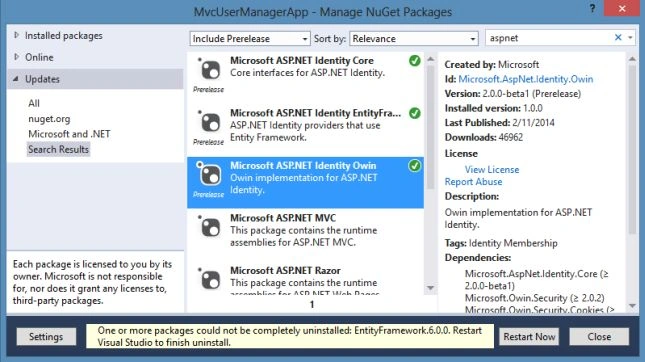Click the Microsoft ASP.NET MVC package icon
Image resolution: width=645 pixels, height=362 pixels.
(x=210, y=227)
